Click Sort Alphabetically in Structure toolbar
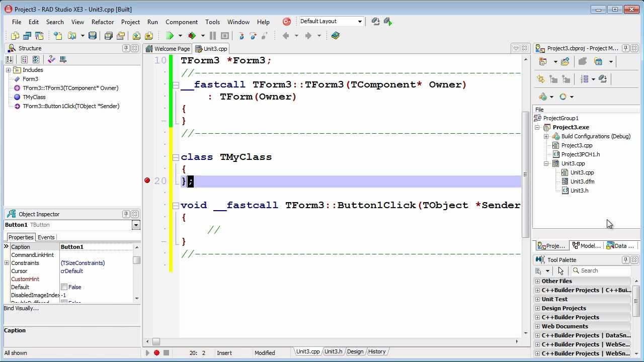 (9, 59)
